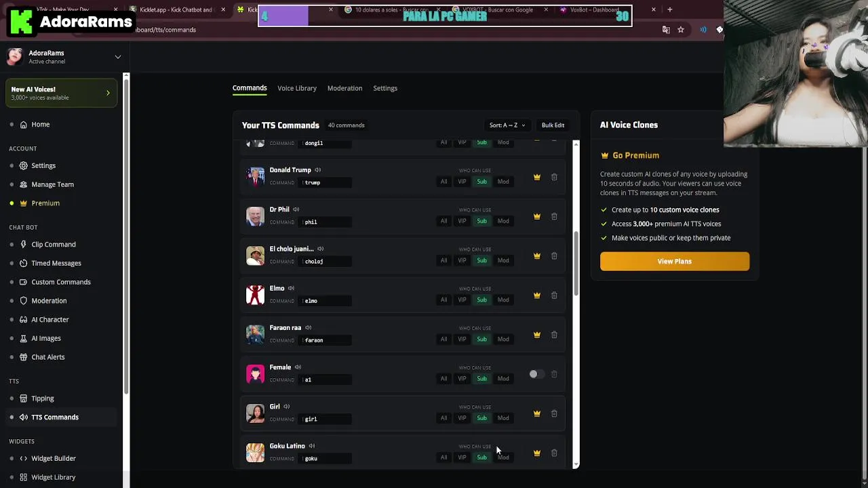The image size is (868, 488).
Task: Set Dr Phil access to VIP
Action: click(462, 221)
